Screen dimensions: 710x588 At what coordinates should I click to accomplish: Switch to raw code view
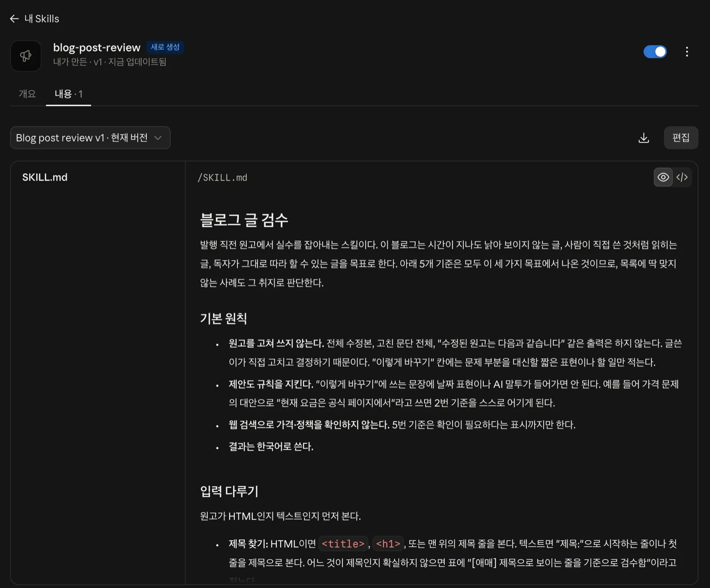click(682, 178)
